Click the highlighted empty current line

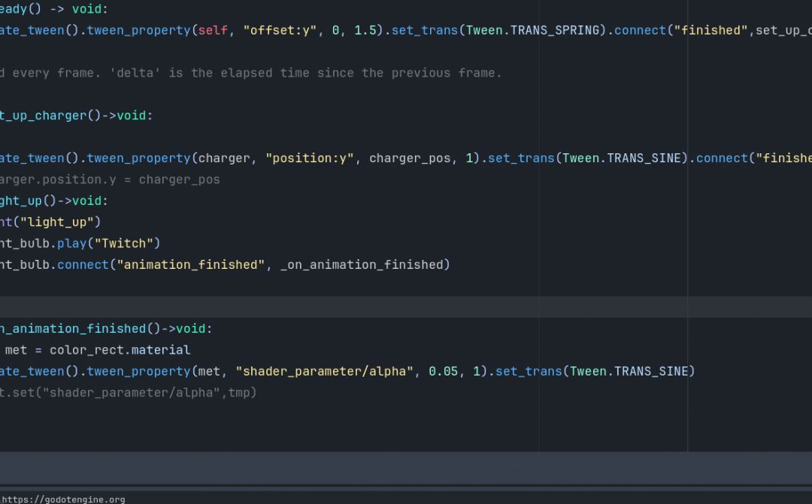pos(406,307)
